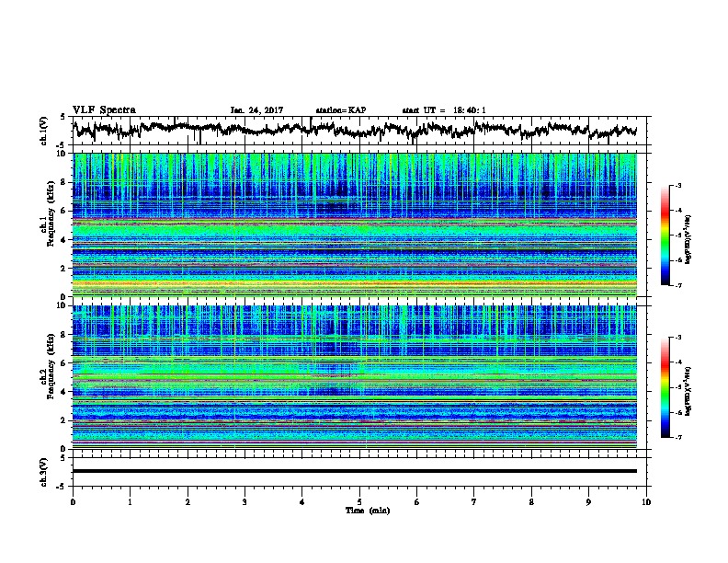Click time axis tick label "9"

click(588, 502)
